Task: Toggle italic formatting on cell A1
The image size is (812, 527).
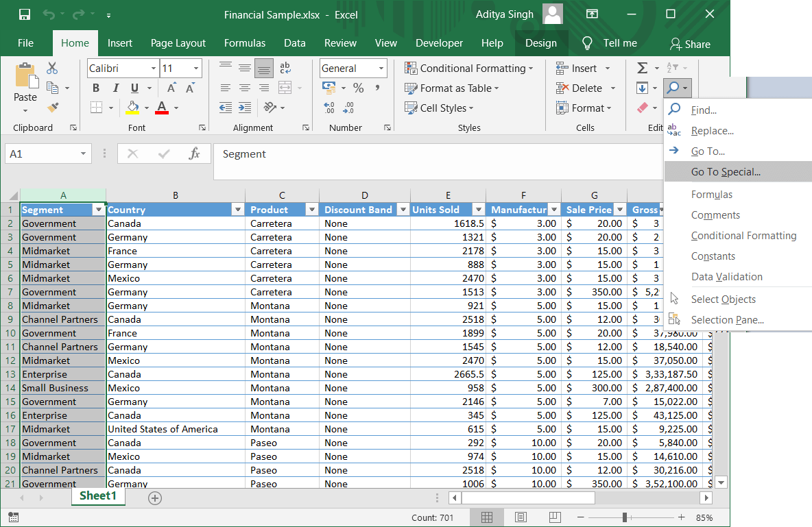Action: tap(115, 88)
